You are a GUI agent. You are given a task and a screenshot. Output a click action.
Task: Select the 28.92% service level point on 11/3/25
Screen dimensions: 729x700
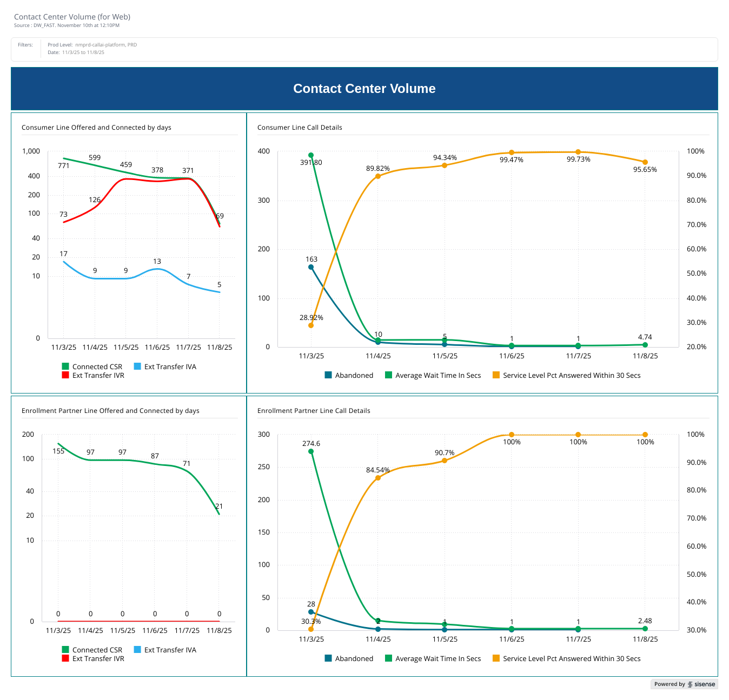[x=311, y=325]
